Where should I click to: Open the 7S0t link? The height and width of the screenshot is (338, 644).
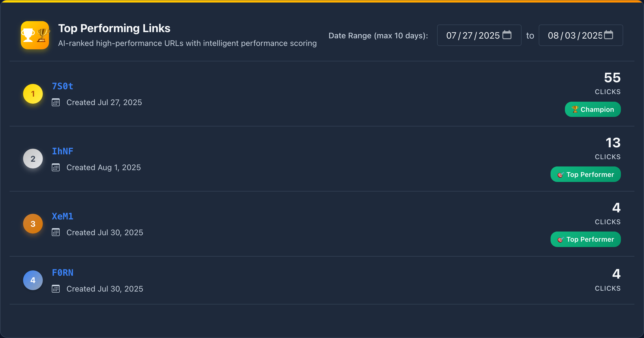click(x=62, y=86)
